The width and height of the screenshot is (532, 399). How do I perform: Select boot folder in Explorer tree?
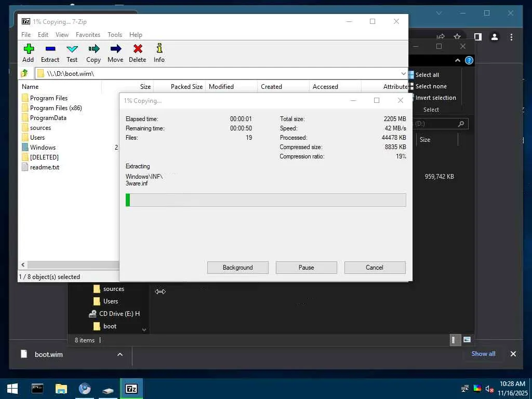coord(105,326)
